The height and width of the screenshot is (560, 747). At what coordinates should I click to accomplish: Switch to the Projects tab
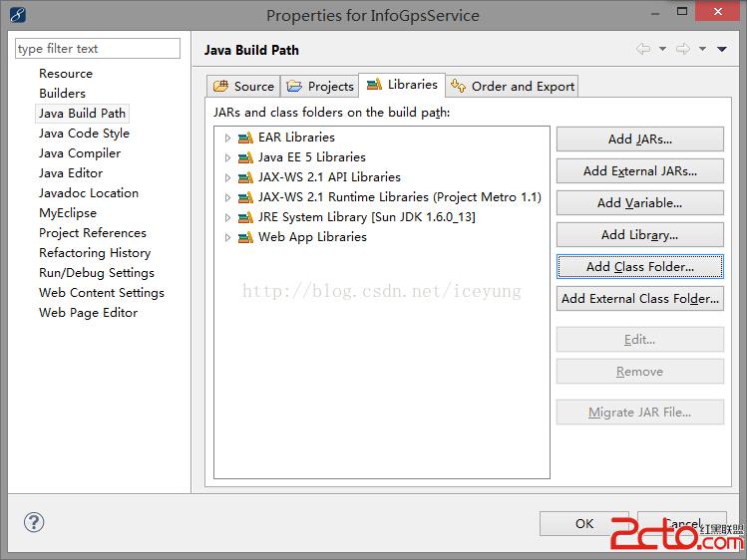[320, 86]
